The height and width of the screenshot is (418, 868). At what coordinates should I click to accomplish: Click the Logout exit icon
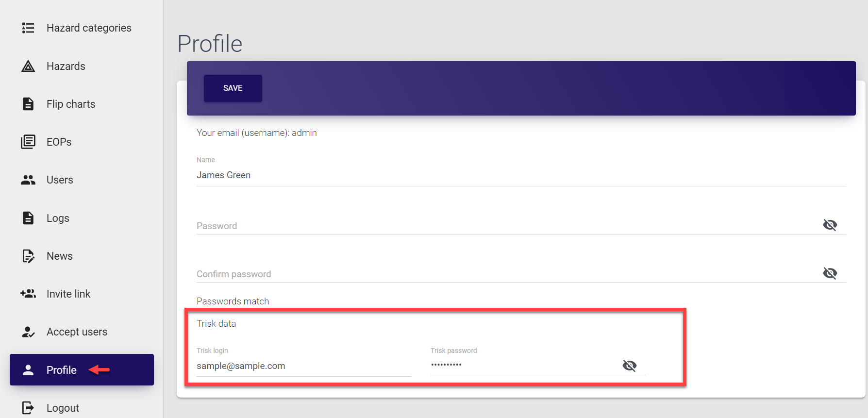pyautogui.click(x=28, y=408)
